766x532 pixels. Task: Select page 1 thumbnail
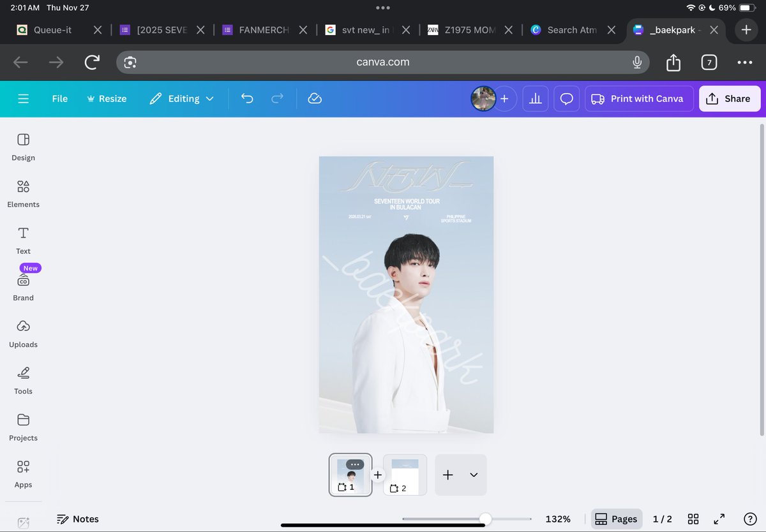click(350, 476)
